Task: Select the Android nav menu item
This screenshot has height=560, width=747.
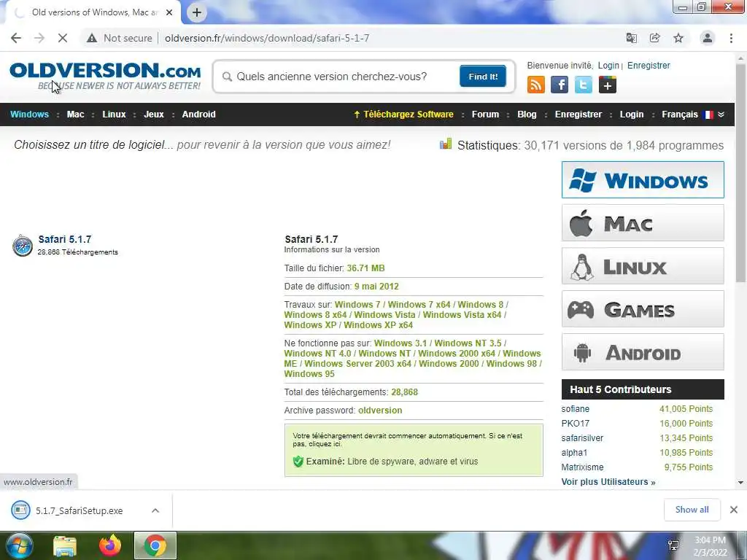Action: pyautogui.click(x=198, y=114)
